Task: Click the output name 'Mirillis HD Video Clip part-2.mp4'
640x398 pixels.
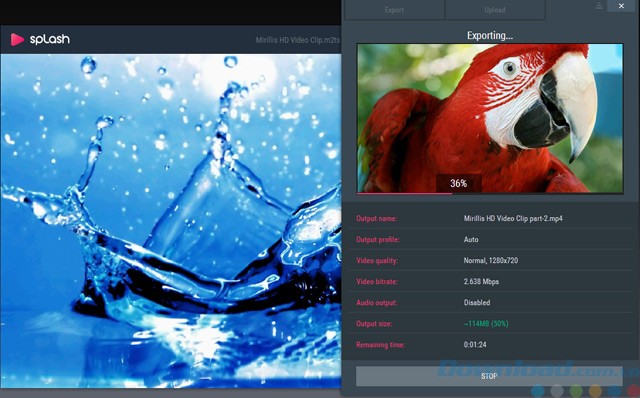Action: click(513, 218)
